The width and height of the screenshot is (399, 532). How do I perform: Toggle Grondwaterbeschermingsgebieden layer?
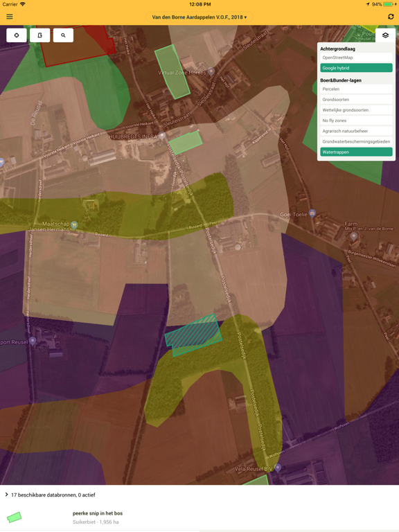coord(356,141)
